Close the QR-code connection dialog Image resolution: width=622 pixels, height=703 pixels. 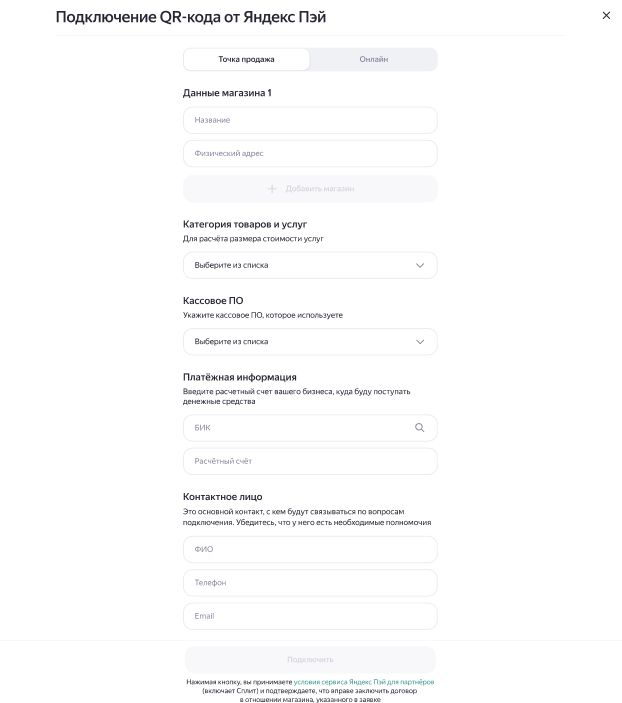(x=605, y=16)
